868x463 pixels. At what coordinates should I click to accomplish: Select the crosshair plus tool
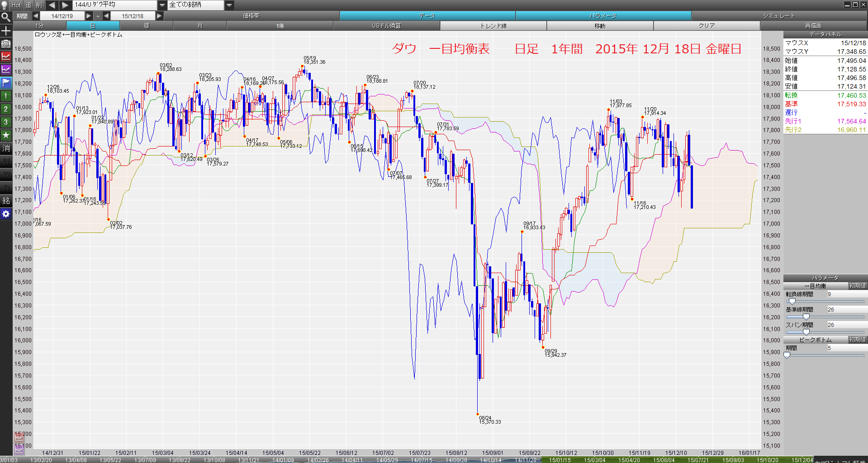pos(5,31)
